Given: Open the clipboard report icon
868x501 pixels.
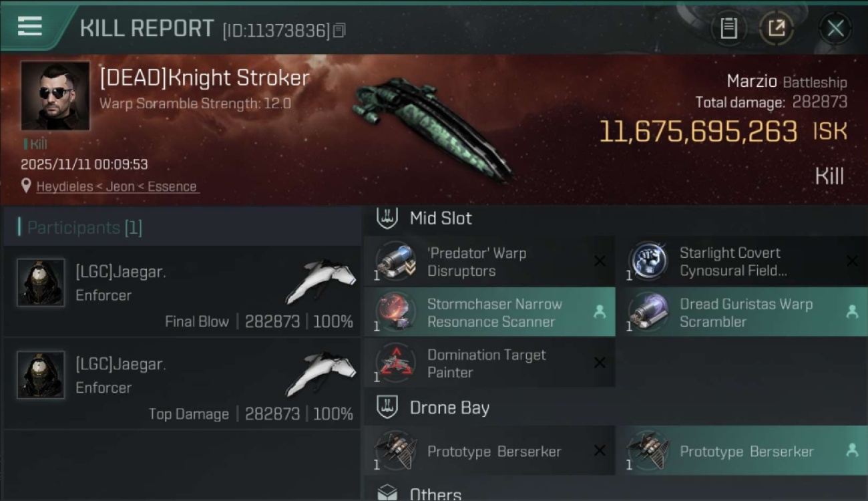Looking at the screenshot, I should 728,28.
